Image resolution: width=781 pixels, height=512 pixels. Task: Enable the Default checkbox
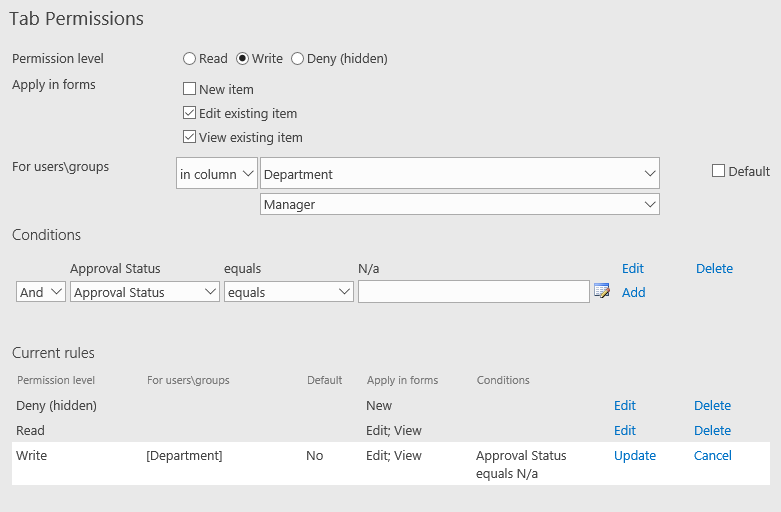(718, 171)
